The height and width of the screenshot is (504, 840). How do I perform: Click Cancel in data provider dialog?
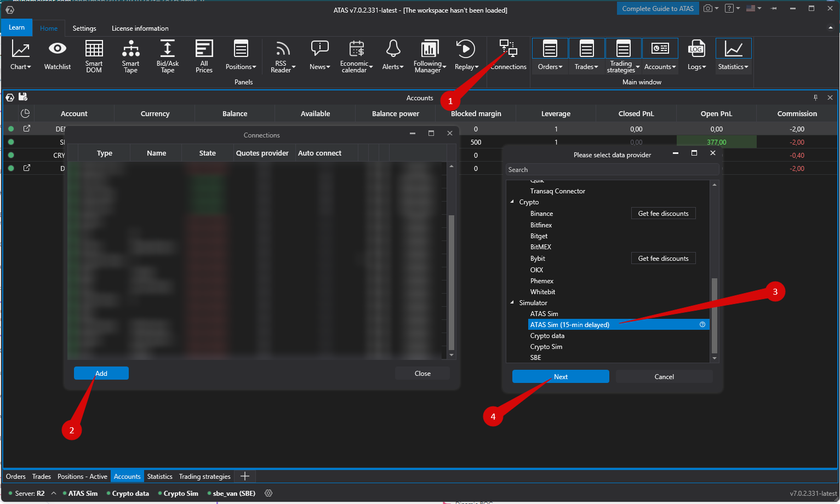(x=664, y=376)
